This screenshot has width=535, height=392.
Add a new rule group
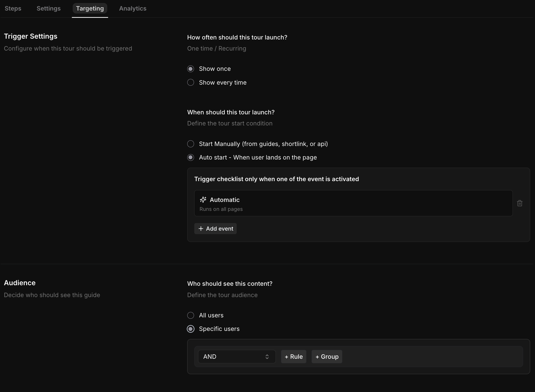tap(327, 357)
